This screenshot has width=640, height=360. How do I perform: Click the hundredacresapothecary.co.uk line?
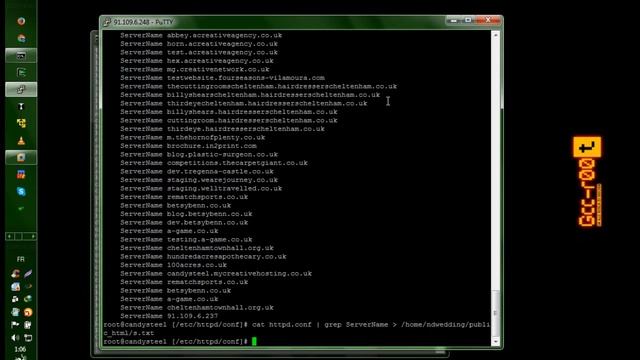(x=203, y=257)
